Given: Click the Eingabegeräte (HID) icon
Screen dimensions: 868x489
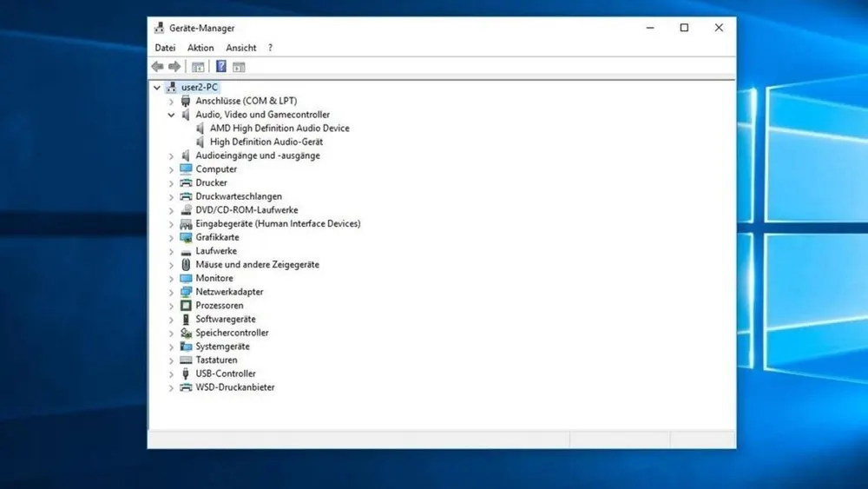Looking at the screenshot, I should coord(186,224).
